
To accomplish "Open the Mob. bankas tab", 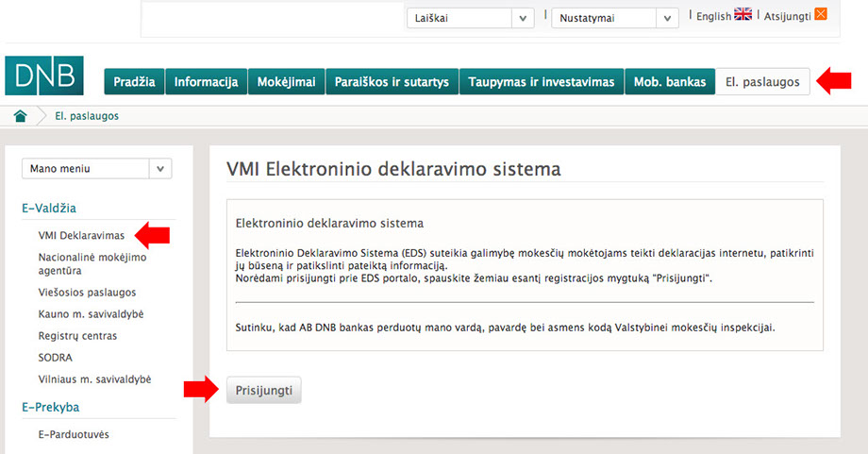I will (x=670, y=82).
